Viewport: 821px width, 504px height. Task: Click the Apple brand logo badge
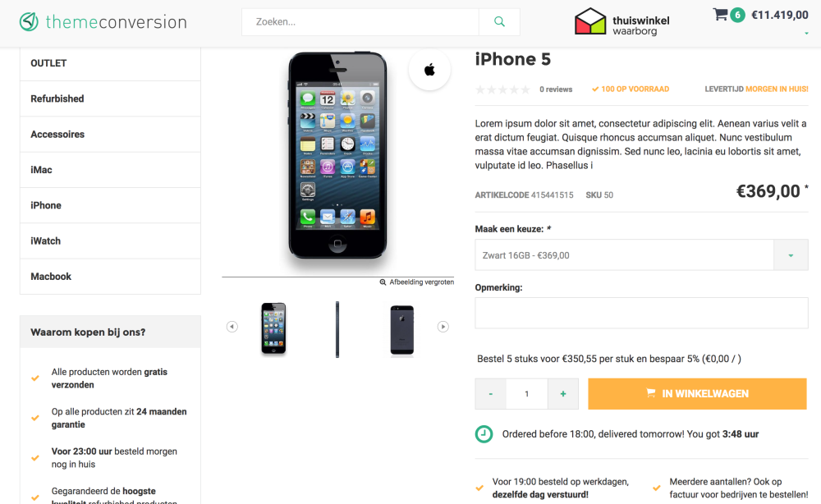(x=429, y=70)
